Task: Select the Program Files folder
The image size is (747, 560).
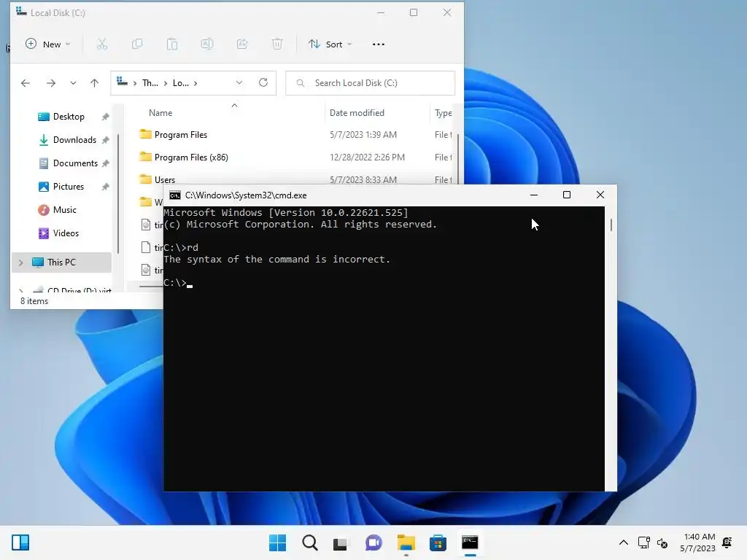Action: [x=181, y=135]
